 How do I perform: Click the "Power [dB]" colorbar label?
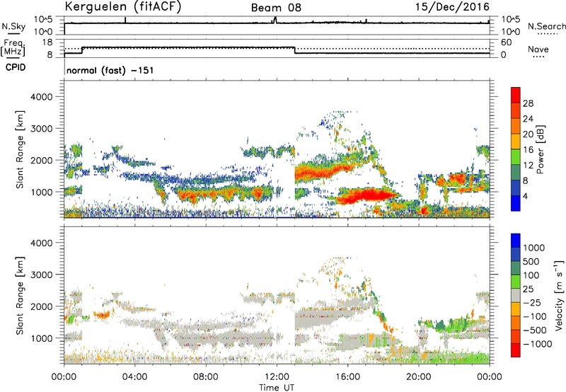[x=541, y=149]
